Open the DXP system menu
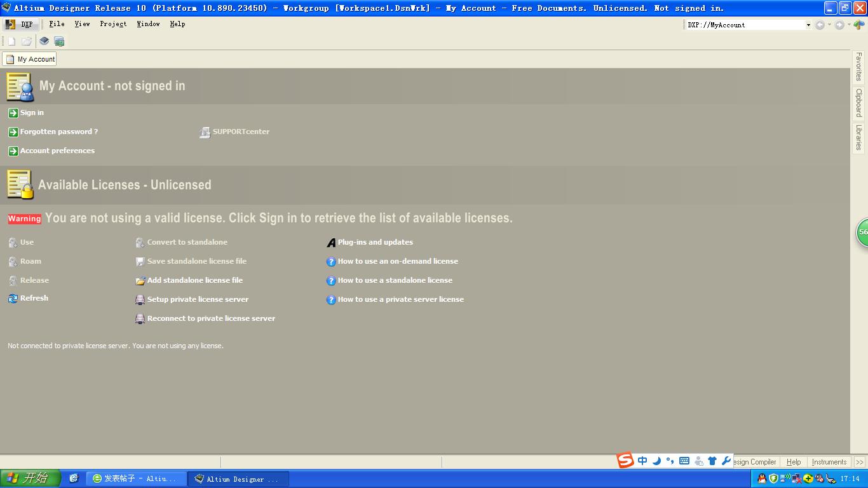 pyautogui.click(x=20, y=24)
